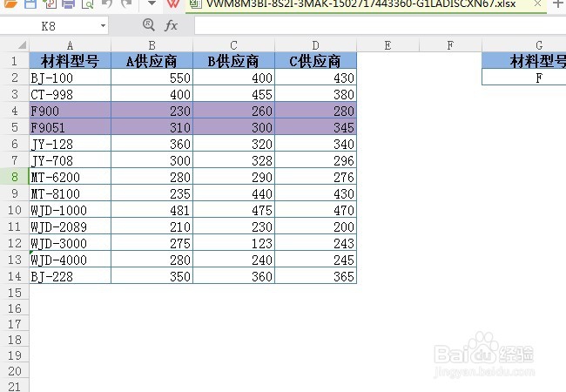566x392 pixels.
Task: Select row 1 header
Action: click(15, 61)
